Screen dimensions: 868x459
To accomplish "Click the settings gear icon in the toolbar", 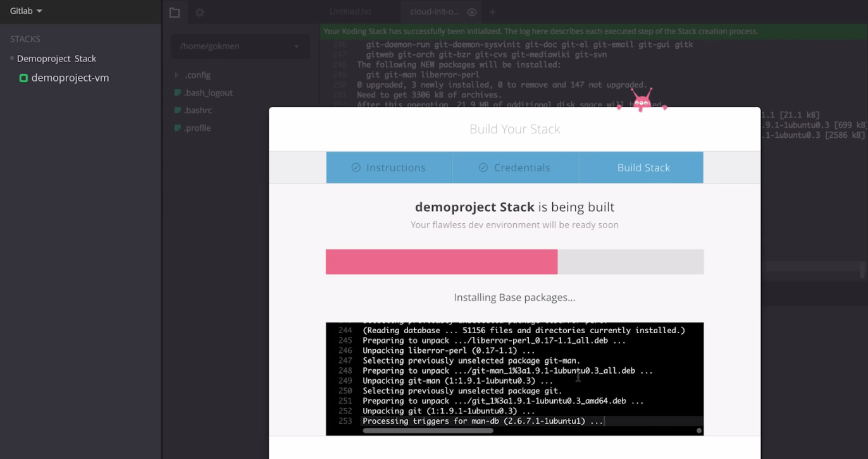I will (199, 11).
